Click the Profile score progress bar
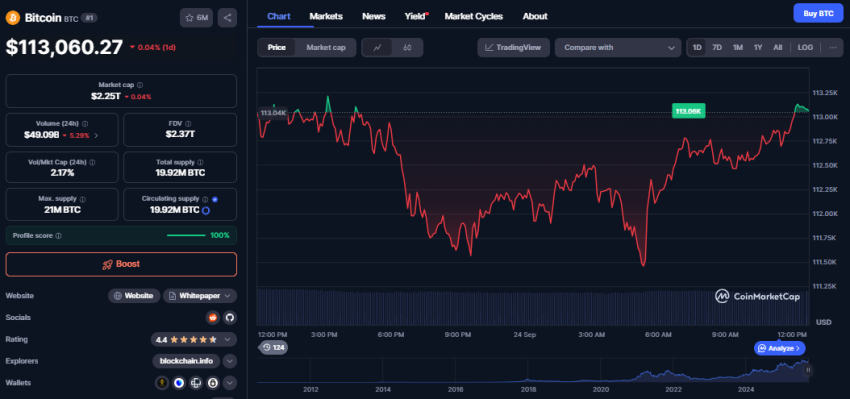 click(186, 235)
